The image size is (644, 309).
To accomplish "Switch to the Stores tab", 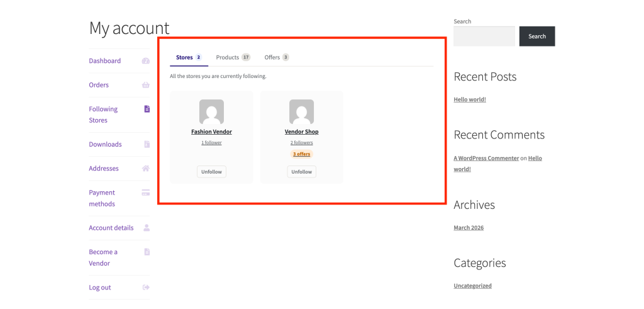I will tap(189, 57).
